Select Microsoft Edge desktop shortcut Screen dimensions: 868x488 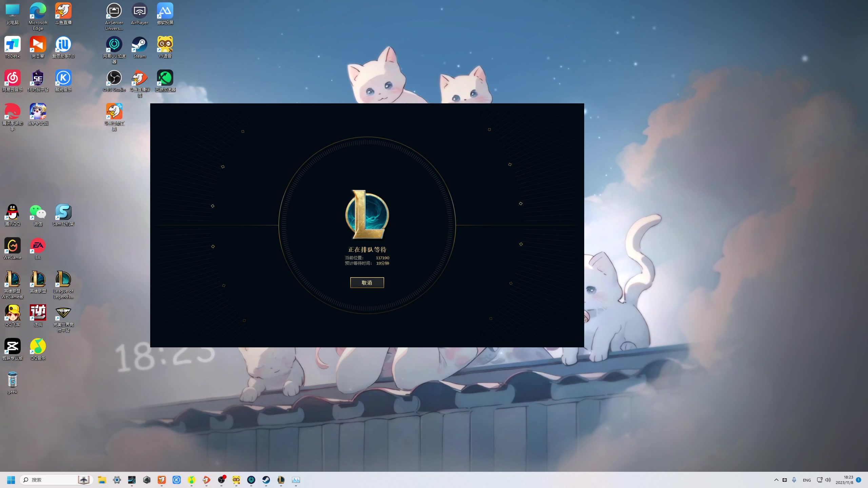[x=38, y=17]
